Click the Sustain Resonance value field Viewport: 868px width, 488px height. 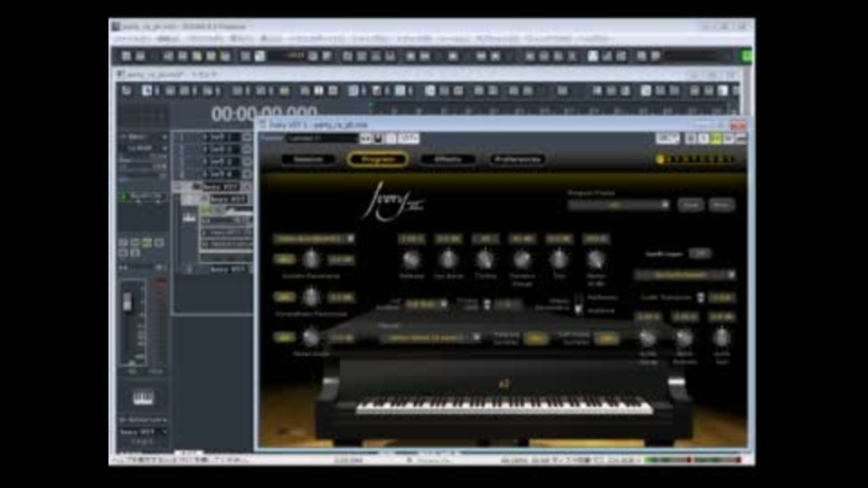click(x=341, y=259)
